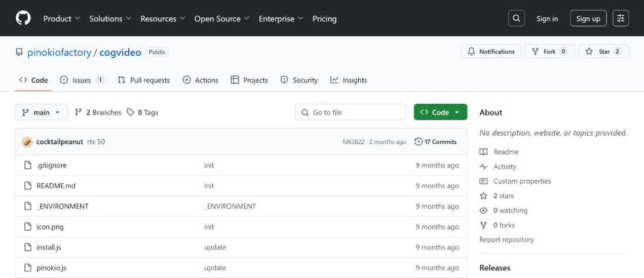
Task: Open the install.js file
Action: [49, 247]
